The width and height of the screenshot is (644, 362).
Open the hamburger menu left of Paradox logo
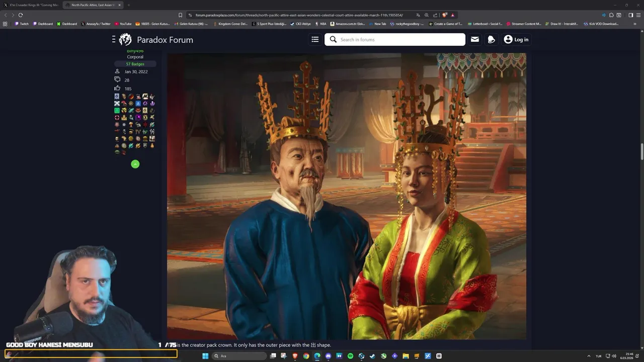[x=114, y=39]
